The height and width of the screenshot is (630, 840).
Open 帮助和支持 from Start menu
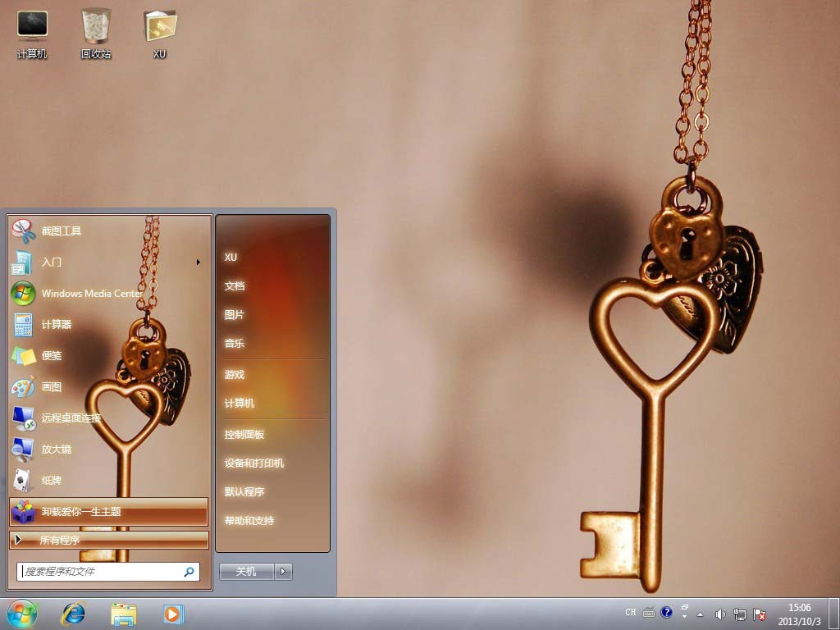249,521
